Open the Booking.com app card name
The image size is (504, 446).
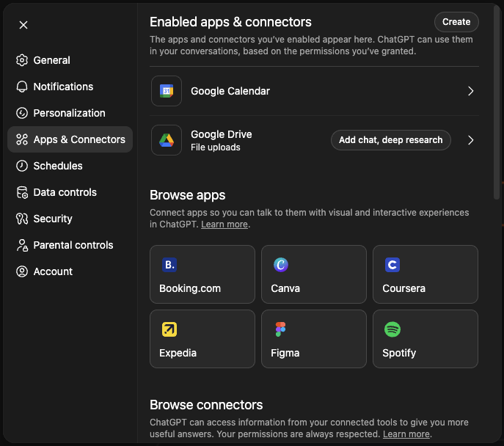tap(190, 288)
